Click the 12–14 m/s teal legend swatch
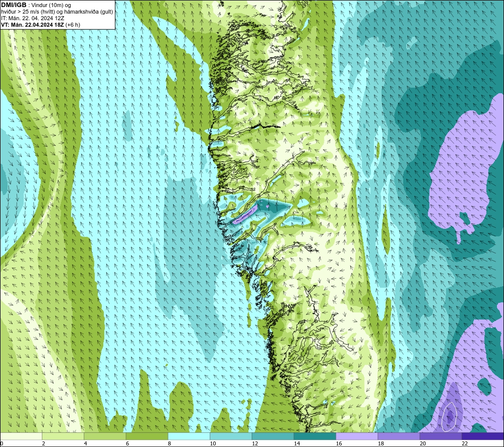 [273, 436]
